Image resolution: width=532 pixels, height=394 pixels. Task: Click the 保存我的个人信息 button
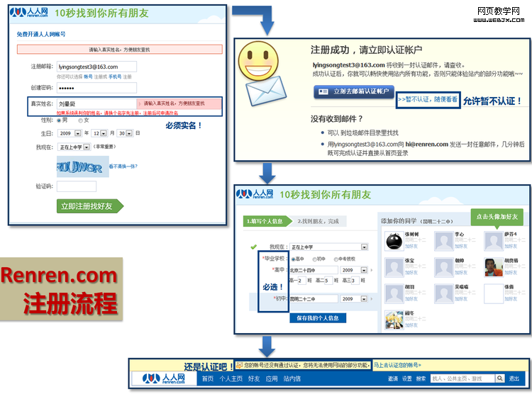coord(318,318)
